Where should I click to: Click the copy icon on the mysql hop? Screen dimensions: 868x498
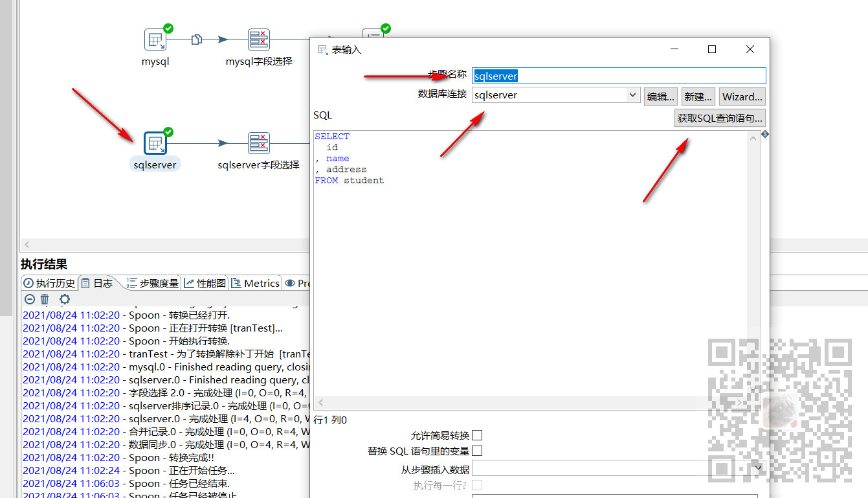(197, 40)
